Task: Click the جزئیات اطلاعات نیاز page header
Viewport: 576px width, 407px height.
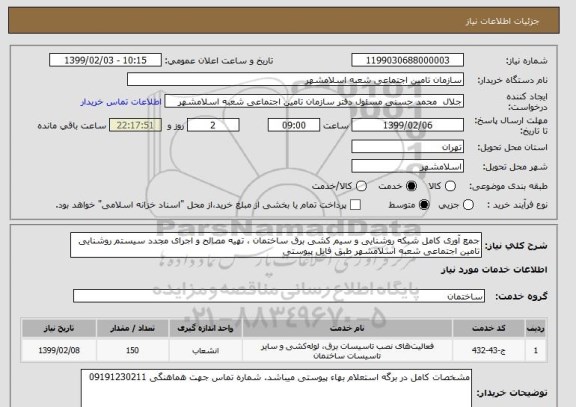Action: 502,21
